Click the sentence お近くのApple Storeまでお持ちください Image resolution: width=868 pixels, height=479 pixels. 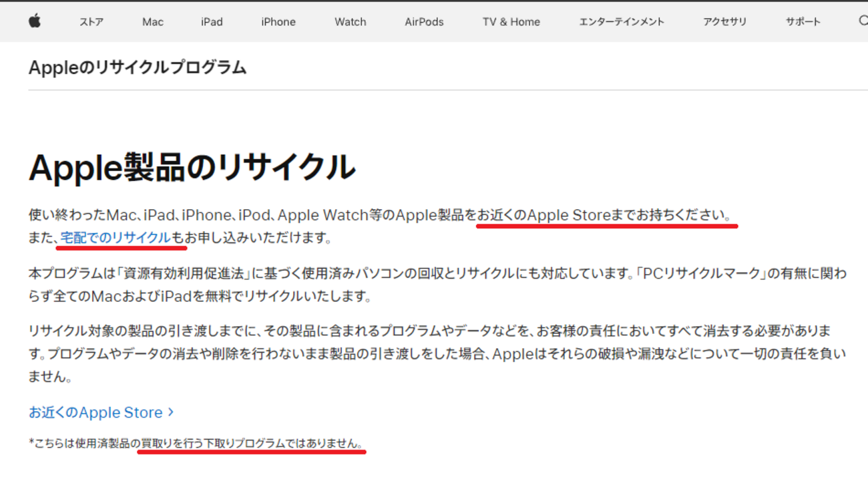click(603, 215)
